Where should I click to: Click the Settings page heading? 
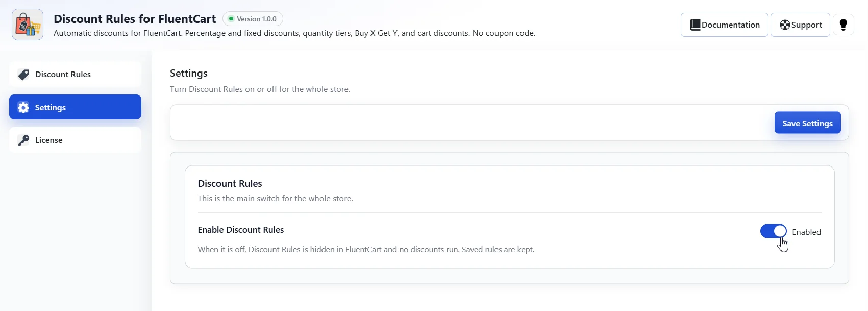(189, 74)
